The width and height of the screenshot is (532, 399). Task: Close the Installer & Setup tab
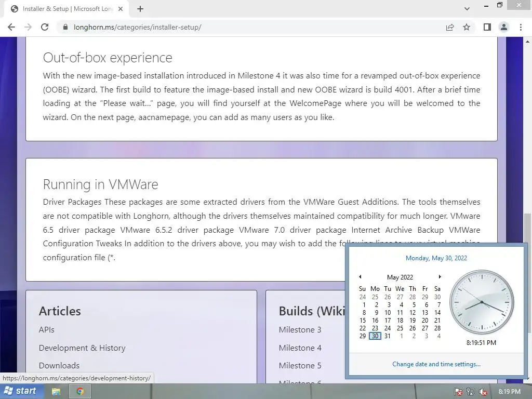(121, 9)
